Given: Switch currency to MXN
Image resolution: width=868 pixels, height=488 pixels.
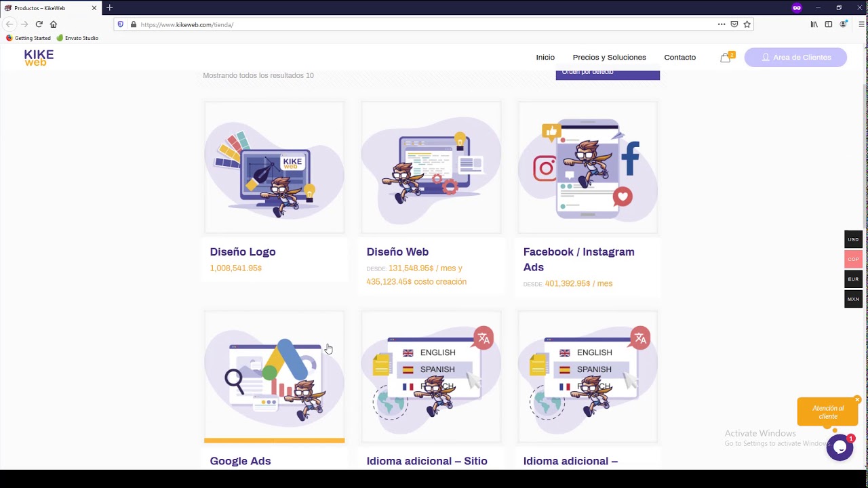Looking at the screenshot, I should coord(853,299).
